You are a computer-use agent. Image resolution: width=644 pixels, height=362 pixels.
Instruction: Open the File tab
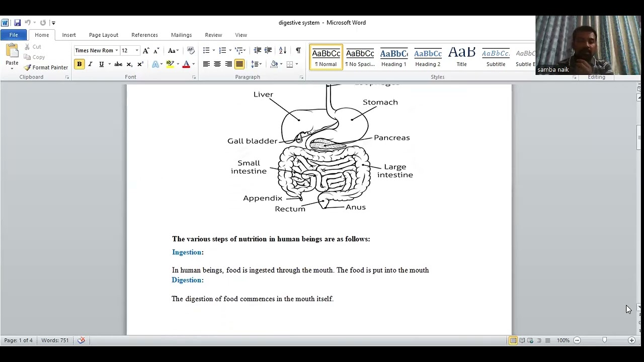pyautogui.click(x=14, y=35)
